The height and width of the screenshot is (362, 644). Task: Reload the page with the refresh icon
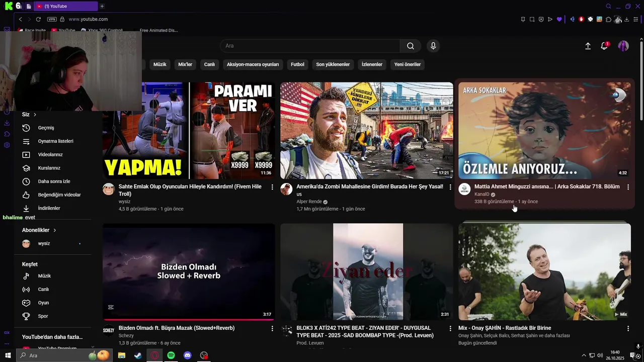point(38,19)
